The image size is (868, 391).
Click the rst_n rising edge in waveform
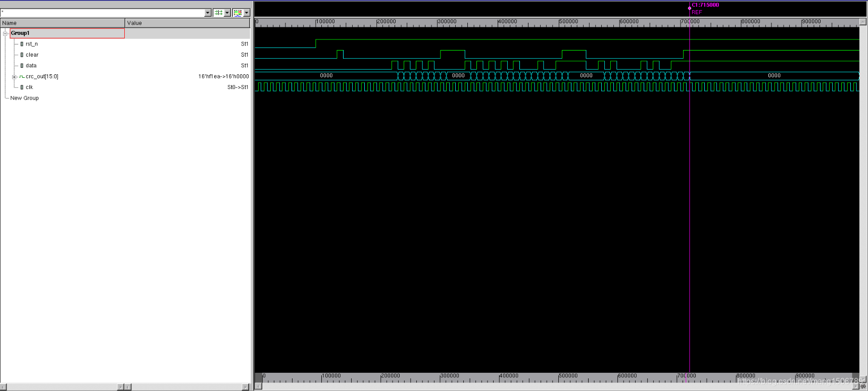(x=316, y=44)
